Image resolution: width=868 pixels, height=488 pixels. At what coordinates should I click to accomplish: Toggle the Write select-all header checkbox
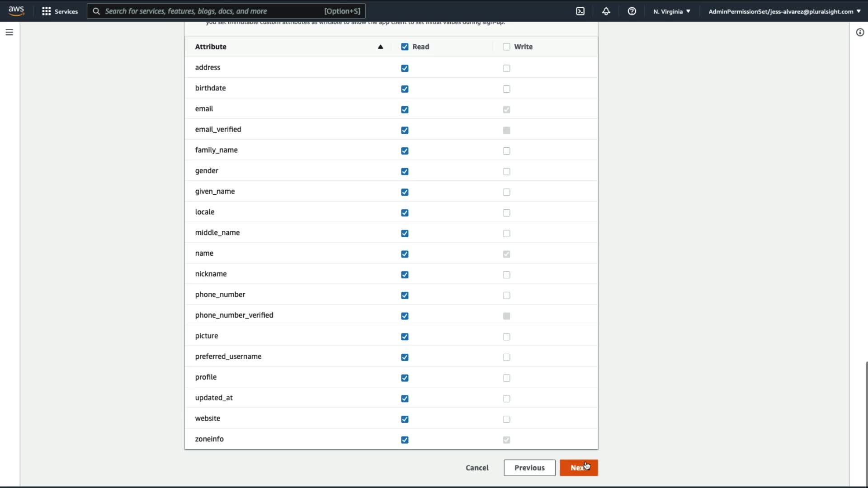(x=506, y=47)
